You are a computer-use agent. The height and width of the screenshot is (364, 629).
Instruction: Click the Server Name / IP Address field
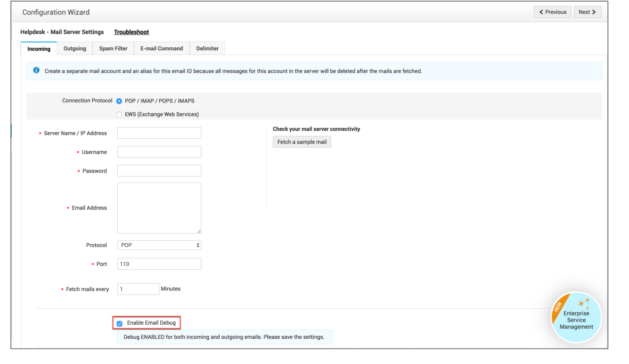click(159, 133)
